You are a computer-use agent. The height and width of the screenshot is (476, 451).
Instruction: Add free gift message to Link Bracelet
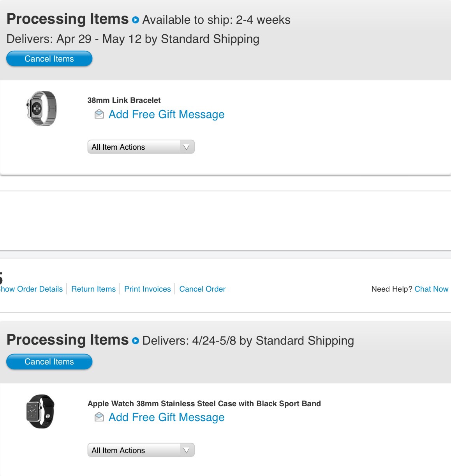point(166,114)
